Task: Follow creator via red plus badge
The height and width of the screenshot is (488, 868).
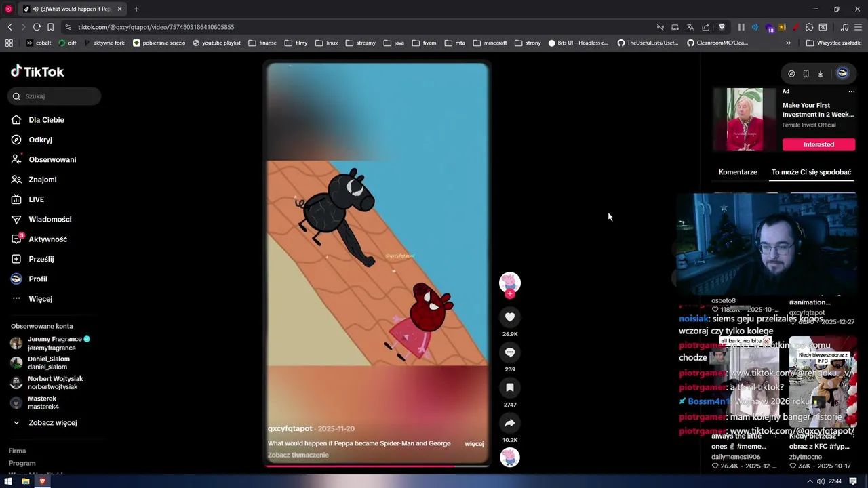Action: [510, 294]
